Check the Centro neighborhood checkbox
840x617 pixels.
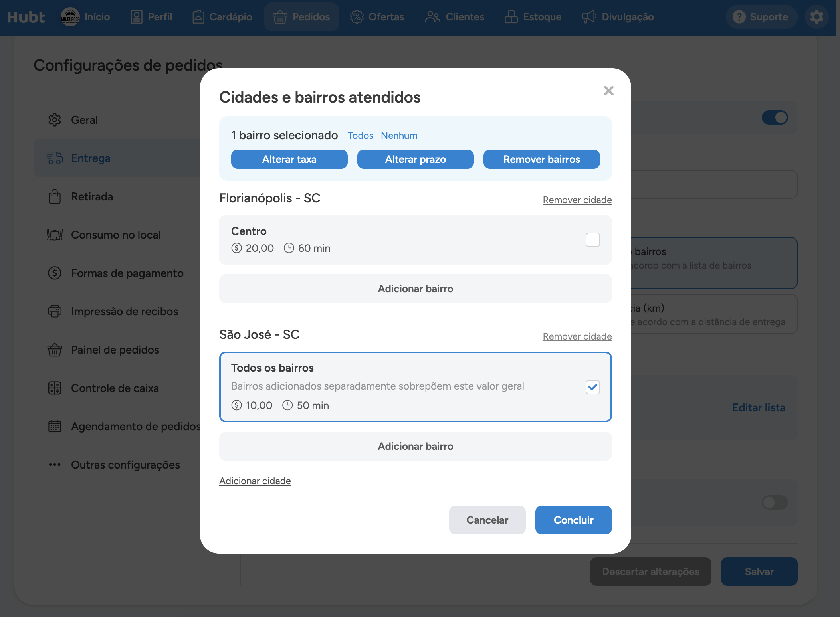(x=593, y=240)
